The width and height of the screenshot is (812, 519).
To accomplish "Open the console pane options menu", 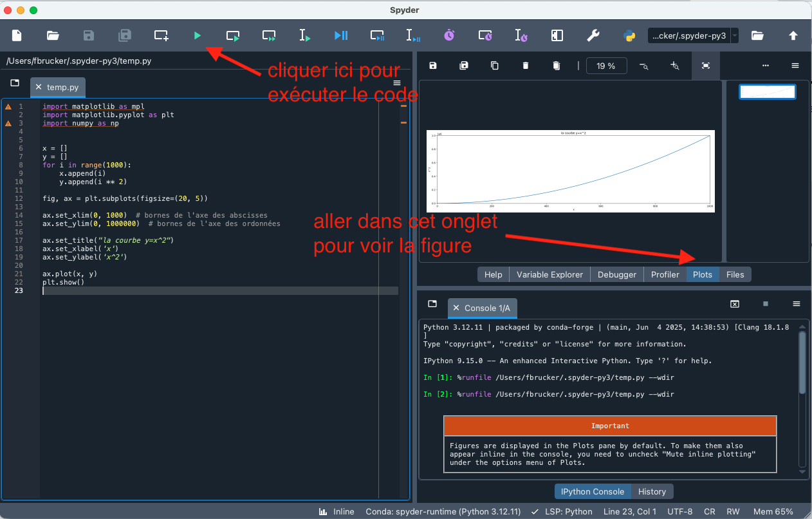I will [x=796, y=304].
